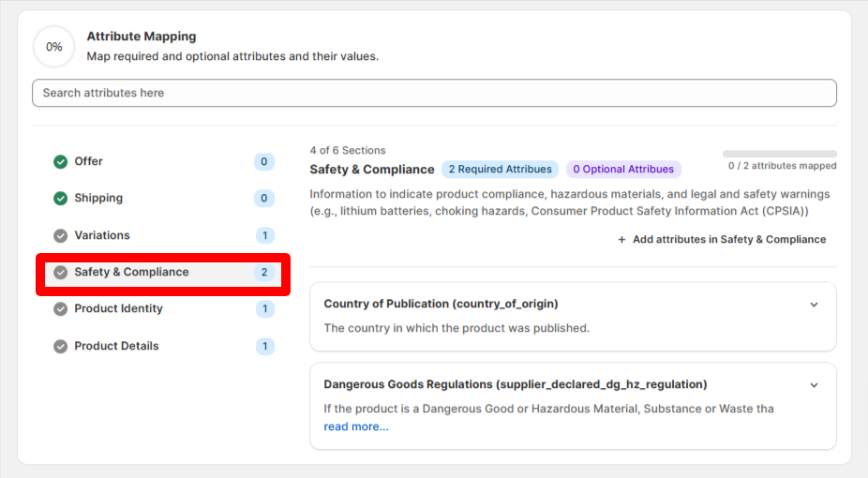Click the Offer count badge 0
This screenshot has width=868, height=478.
pyautogui.click(x=264, y=161)
